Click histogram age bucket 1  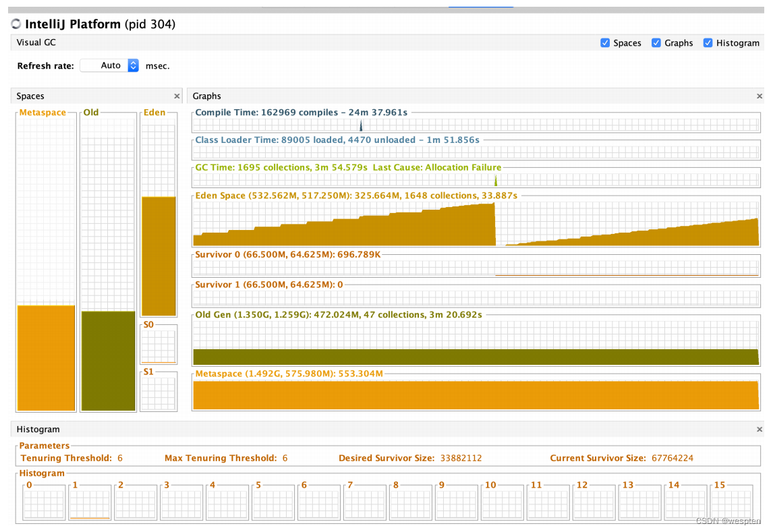pyautogui.click(x=90, y=502)
